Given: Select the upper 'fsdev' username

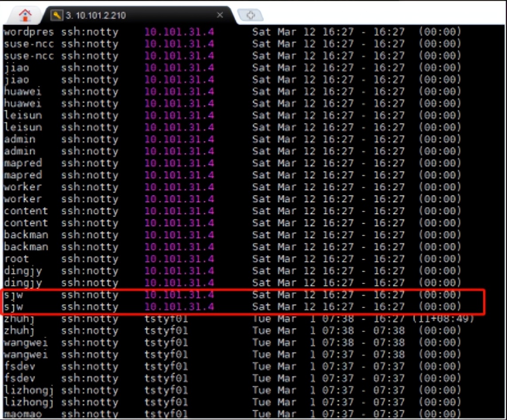Looking at the screenshot, I should (20, 366).
